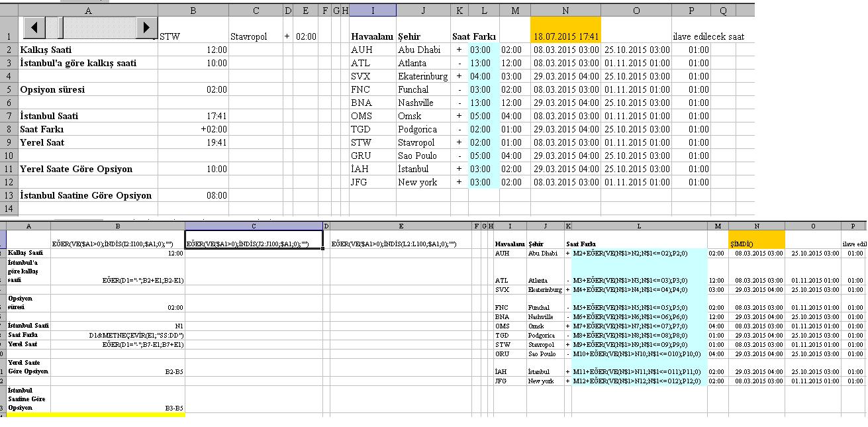This screenshot has width=868, height=427.
Task: Click the scrollbar left arrow button
Action: point(34,27)
